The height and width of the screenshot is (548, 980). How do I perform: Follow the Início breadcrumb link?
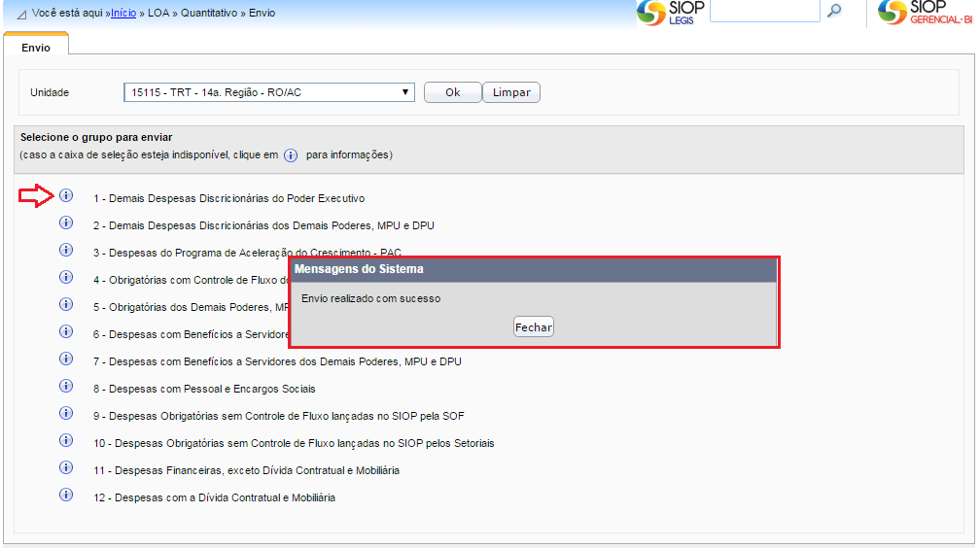pos(123,14)
